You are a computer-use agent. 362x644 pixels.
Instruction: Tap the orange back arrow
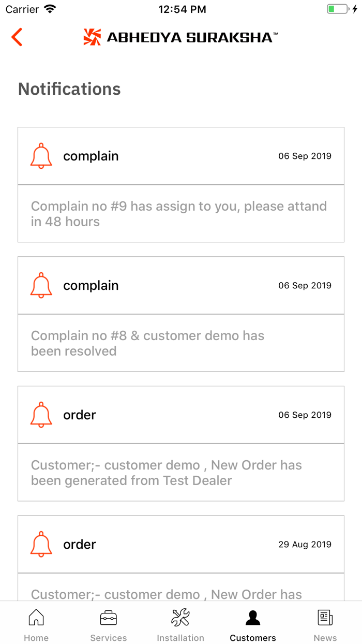tap(17, 37)
